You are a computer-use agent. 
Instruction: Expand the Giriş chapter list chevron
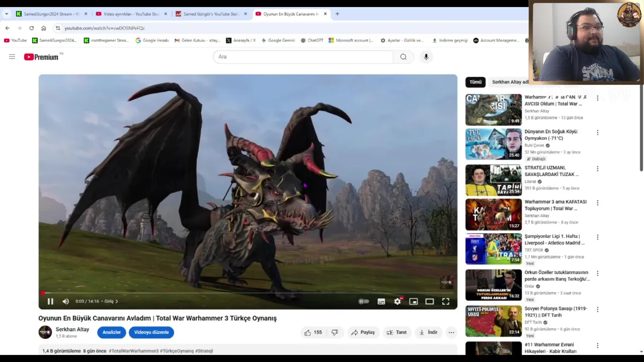tap(117, 301)
